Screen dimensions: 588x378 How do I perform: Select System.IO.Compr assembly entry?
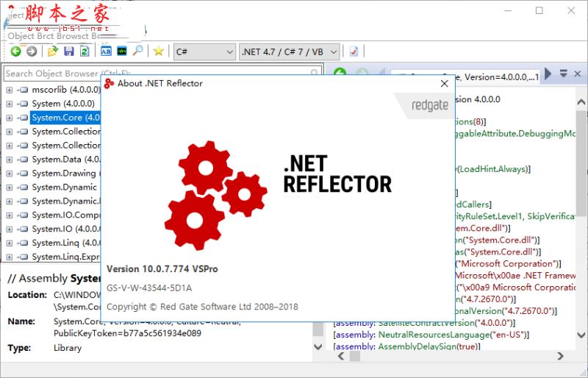[x=66, y=215]
